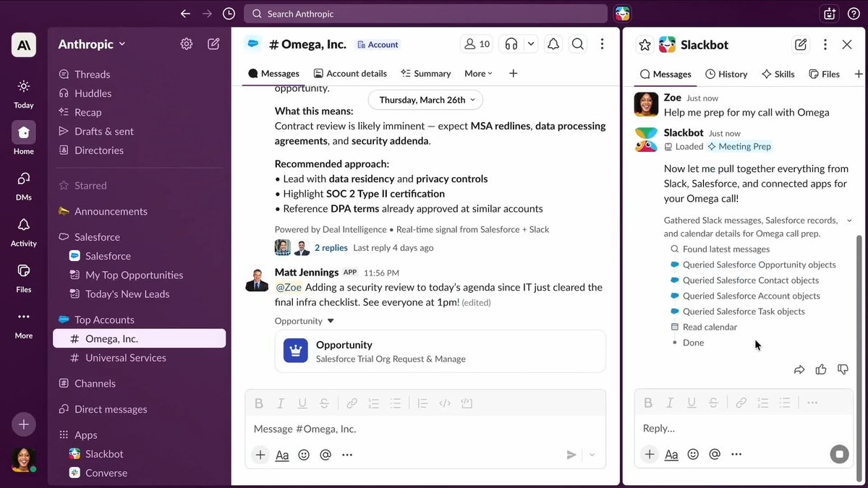This screenshot has height=488, width=868.
Task: Switch to Slackbot History tab
Action: pyautogui.click(x=726, y=74)
